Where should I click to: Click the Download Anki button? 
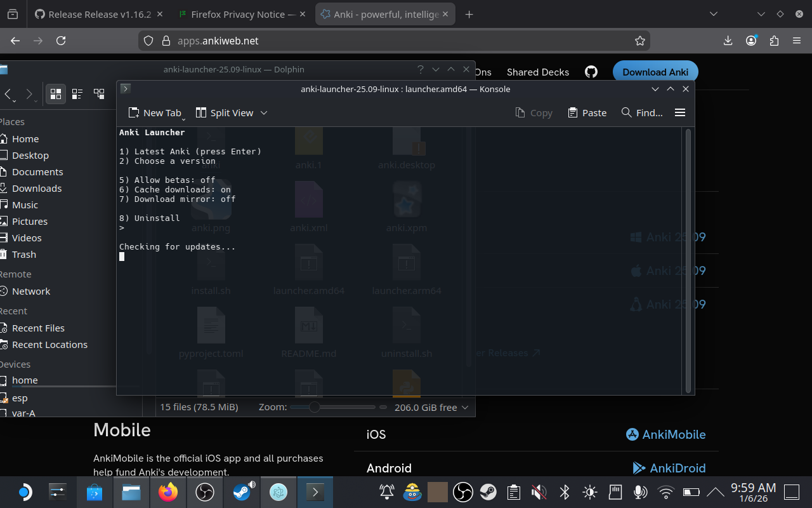coord(655,72)
